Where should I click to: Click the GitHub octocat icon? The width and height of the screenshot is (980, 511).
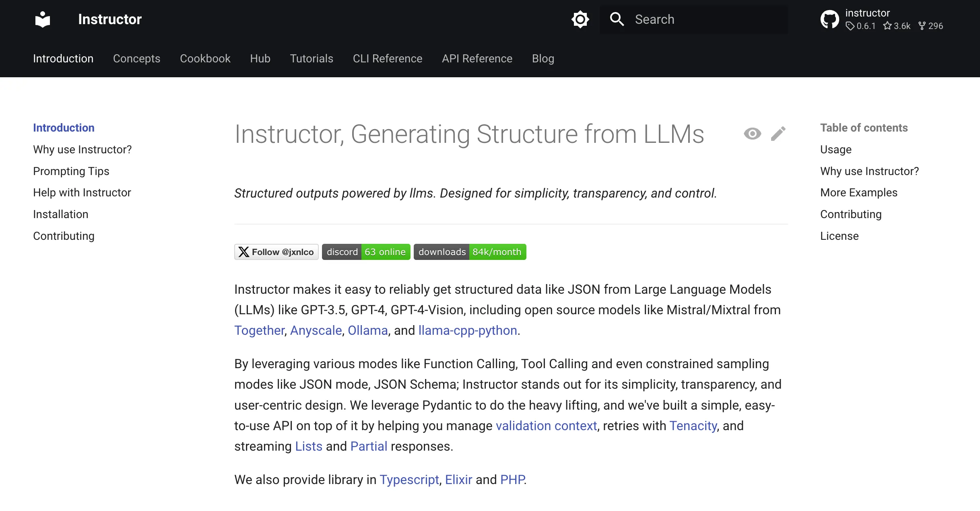coord(829,19)
